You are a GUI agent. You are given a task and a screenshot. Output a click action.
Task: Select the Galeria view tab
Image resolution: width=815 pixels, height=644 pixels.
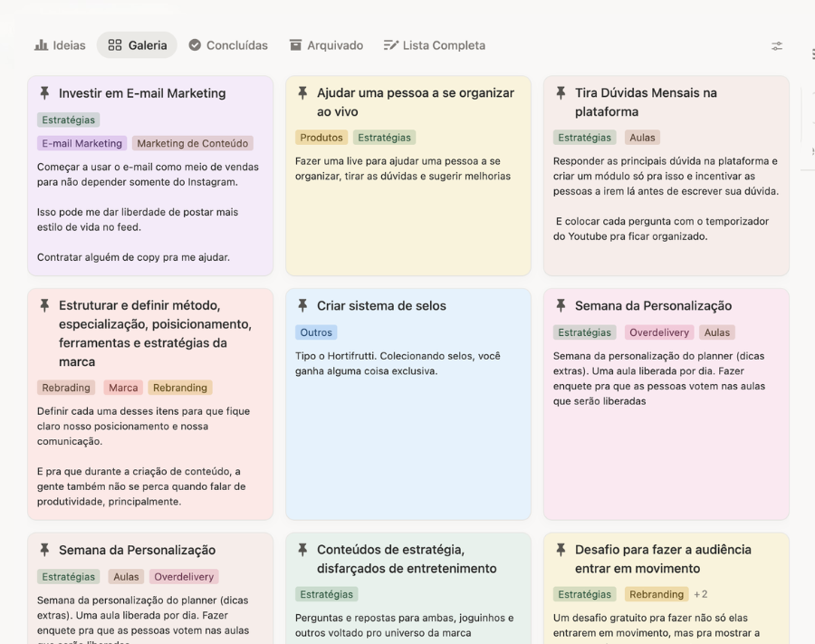[138, 45]
